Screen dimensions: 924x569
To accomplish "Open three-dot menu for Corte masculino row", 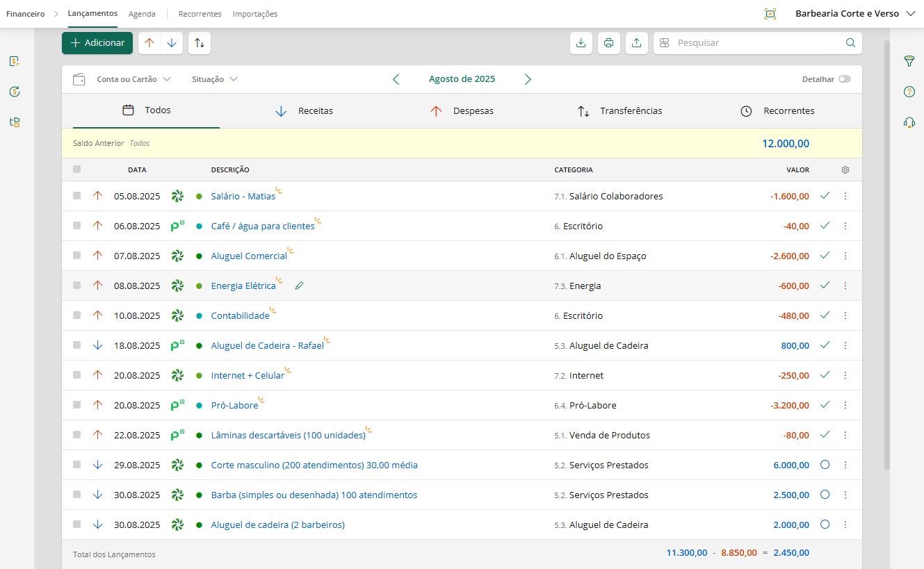I will [x=845, y=465].
